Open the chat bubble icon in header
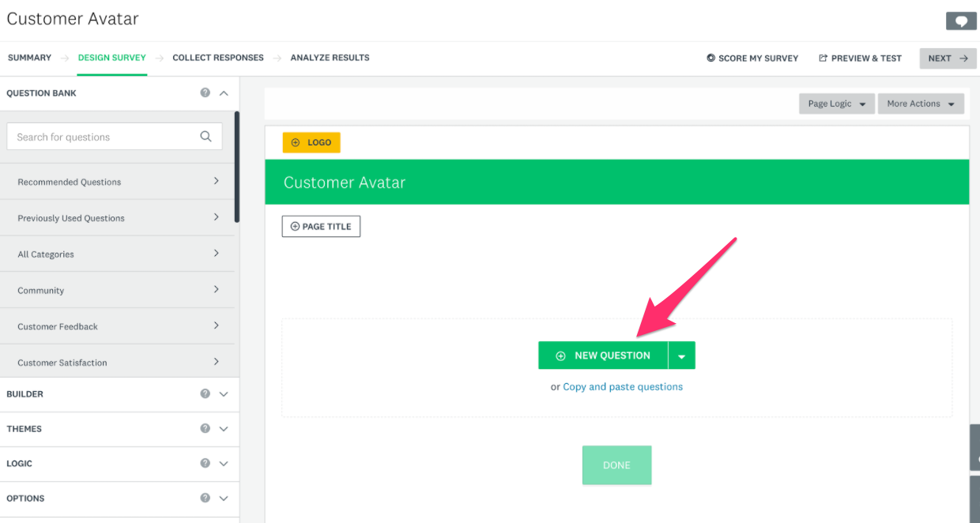Image resolution: width=980 pixels, height=523 pixels. click(x=961, y=21)
